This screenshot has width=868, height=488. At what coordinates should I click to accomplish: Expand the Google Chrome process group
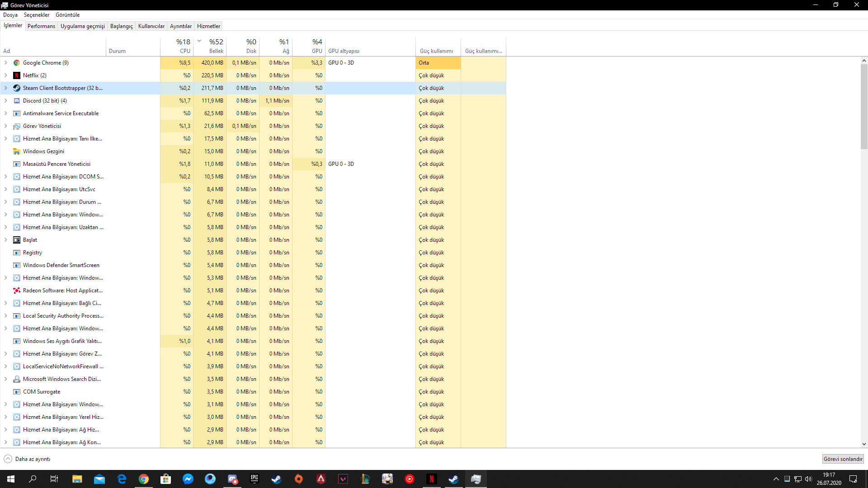coord(6,63)
